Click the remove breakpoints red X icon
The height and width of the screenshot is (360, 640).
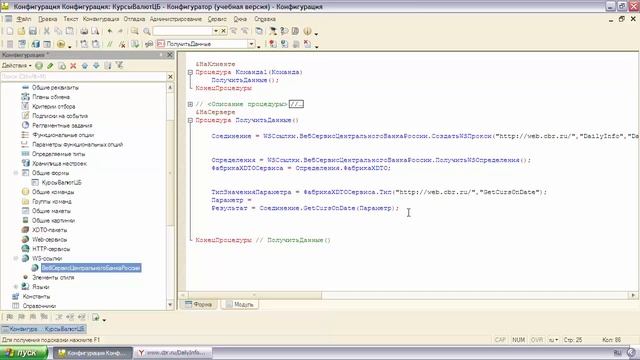pos(307,44)
